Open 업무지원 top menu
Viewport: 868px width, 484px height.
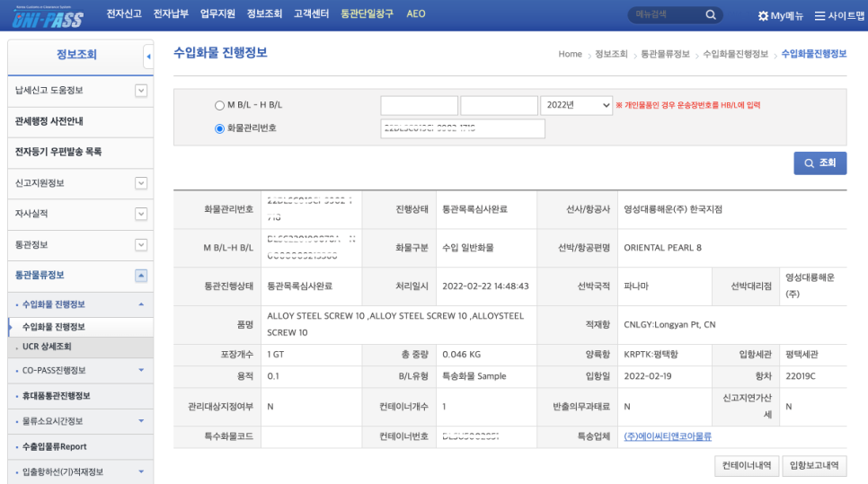[217, 13]
